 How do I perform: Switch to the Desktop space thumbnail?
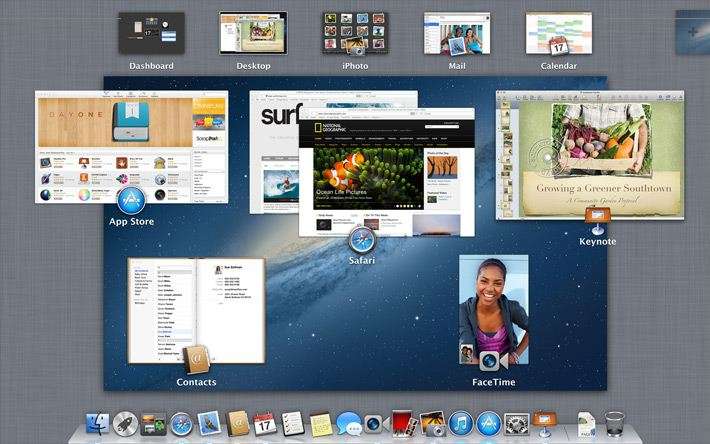click(x=253, y=33)
